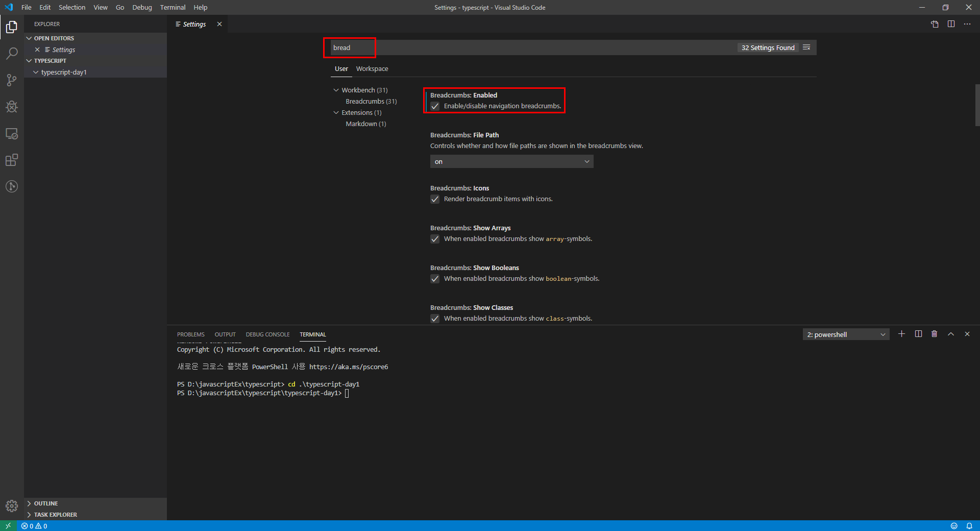Expand the Outline section
This screenshot has height=531, width=980.
click(95, 503)
